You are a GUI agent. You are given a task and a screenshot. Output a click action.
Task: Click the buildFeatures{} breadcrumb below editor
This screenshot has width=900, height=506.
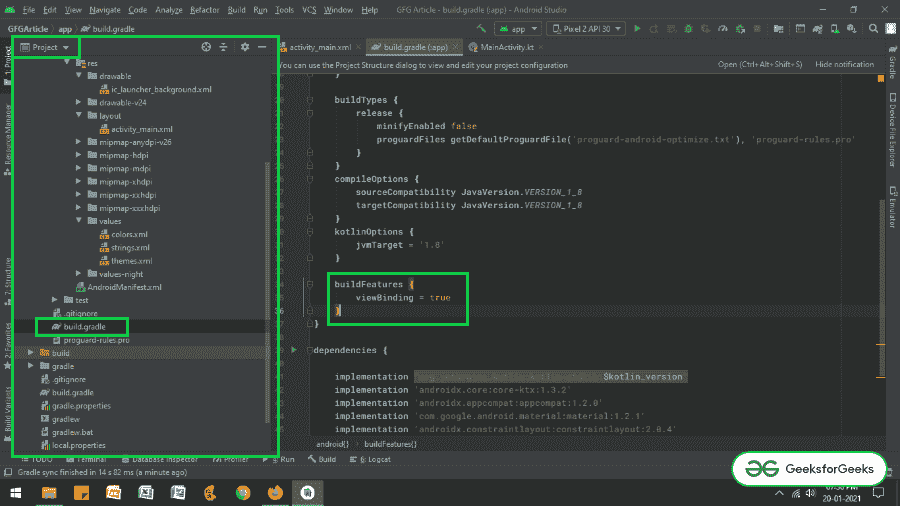pyautogui.click(x=390, y=444)
